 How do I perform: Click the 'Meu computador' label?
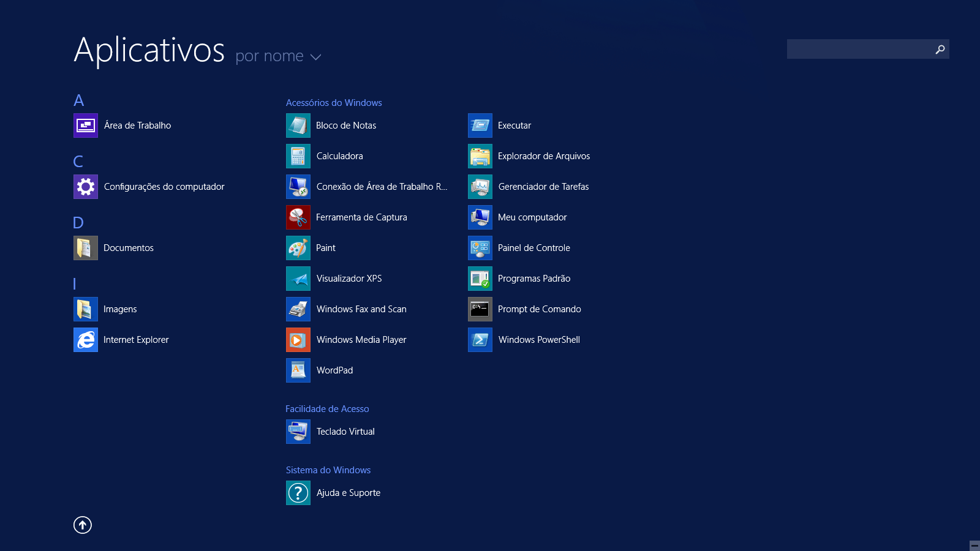[532, 217]
